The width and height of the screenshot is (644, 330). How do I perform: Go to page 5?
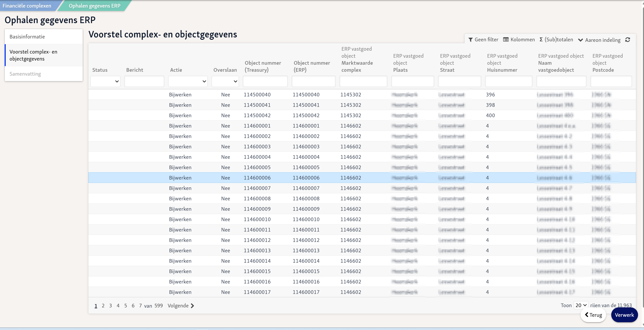pyautogui.click(x=126, y=306)
